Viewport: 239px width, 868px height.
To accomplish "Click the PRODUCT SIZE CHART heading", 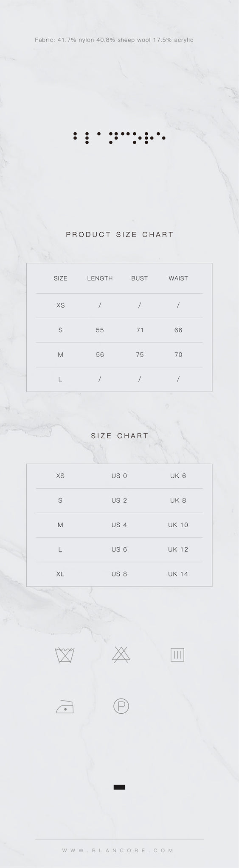I will point(120,234).
